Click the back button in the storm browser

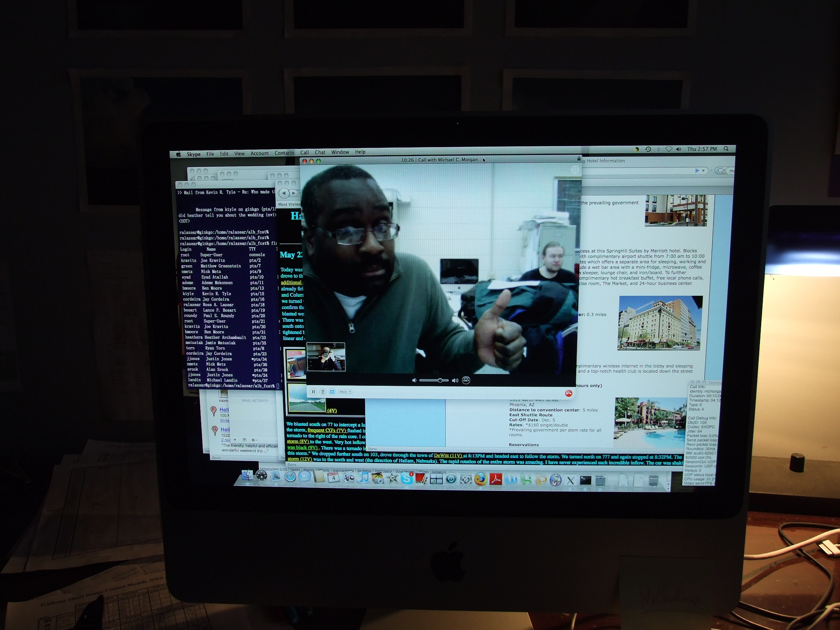point(284,193)
